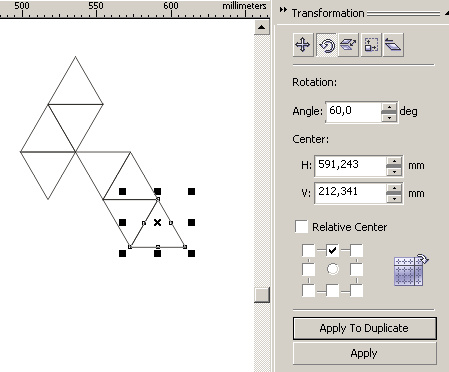
Task: Check the top-right anchor point box
Action: (x=356, y=250)
